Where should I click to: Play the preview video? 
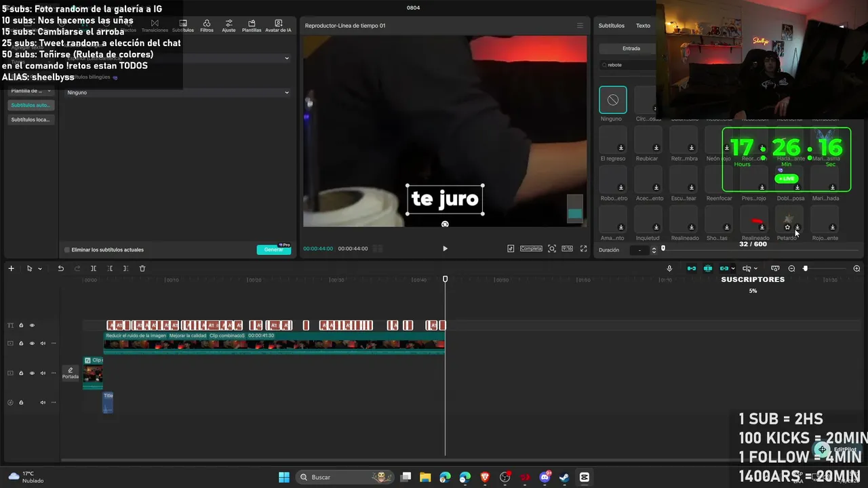(445, 249)
